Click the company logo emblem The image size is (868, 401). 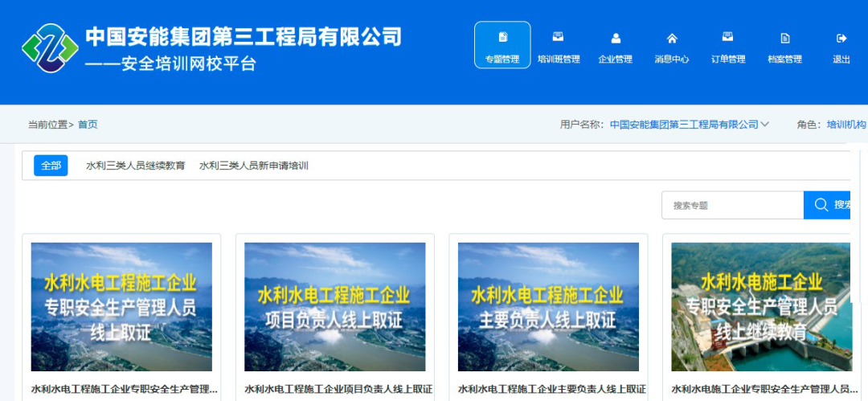pyautogui.click(x=50, y=48)
